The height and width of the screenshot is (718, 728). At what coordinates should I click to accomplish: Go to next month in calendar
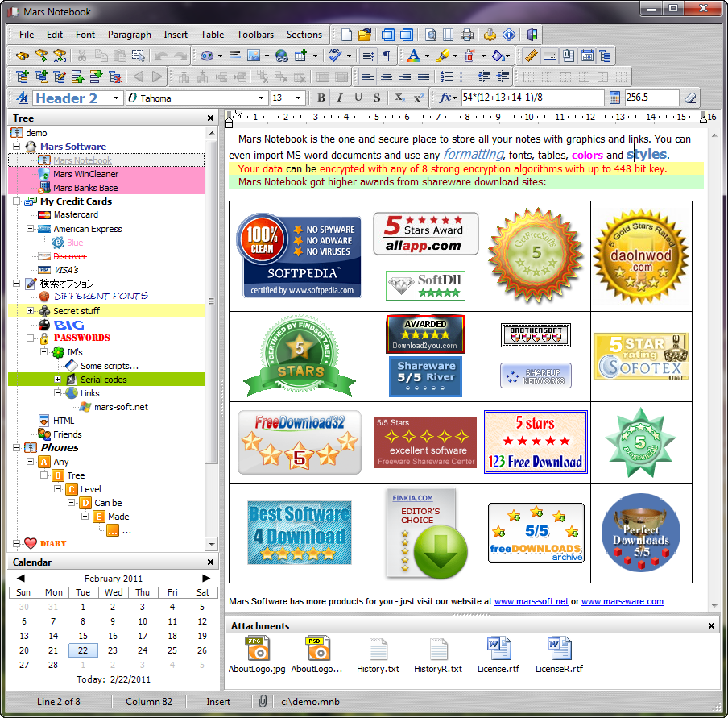(x=206, y=578)
